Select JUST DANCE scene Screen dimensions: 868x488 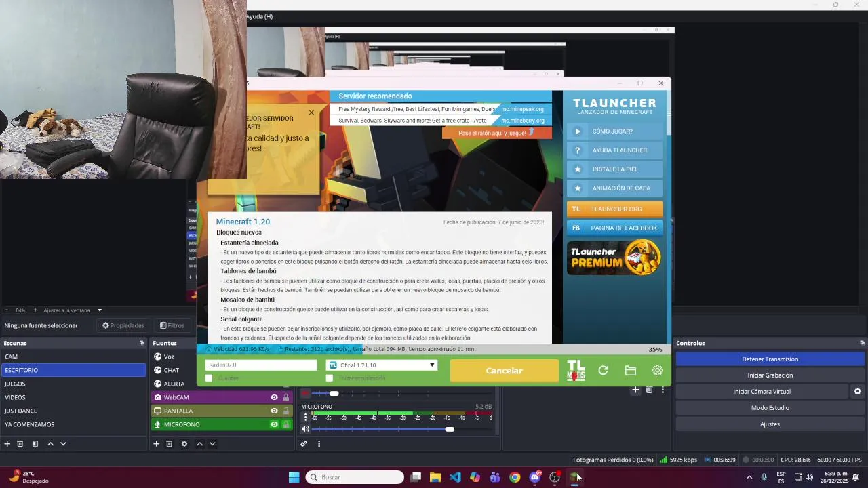(x=73, y=411)
